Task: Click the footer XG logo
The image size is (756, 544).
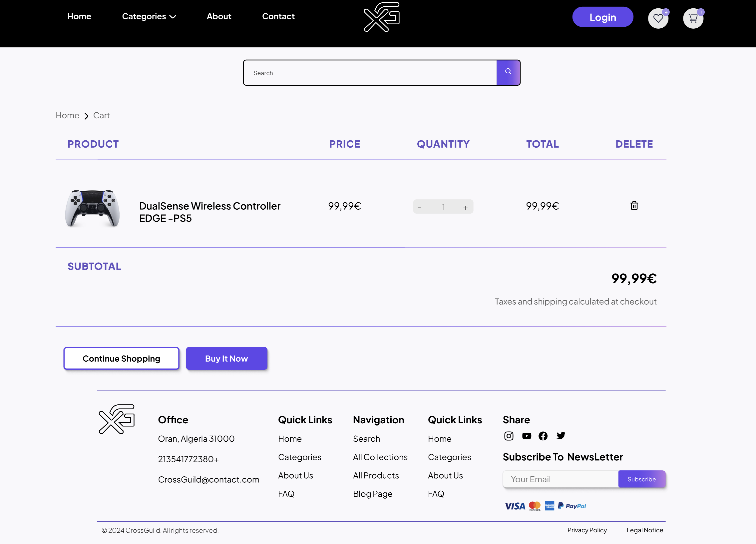Action: tap(117, 419)
